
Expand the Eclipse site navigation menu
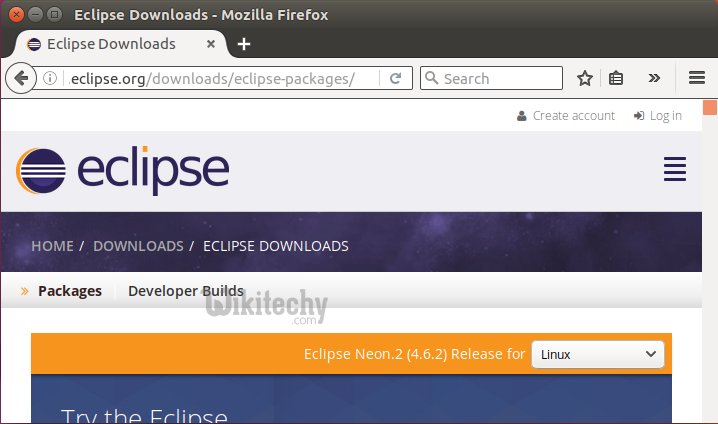coord(675,169)
